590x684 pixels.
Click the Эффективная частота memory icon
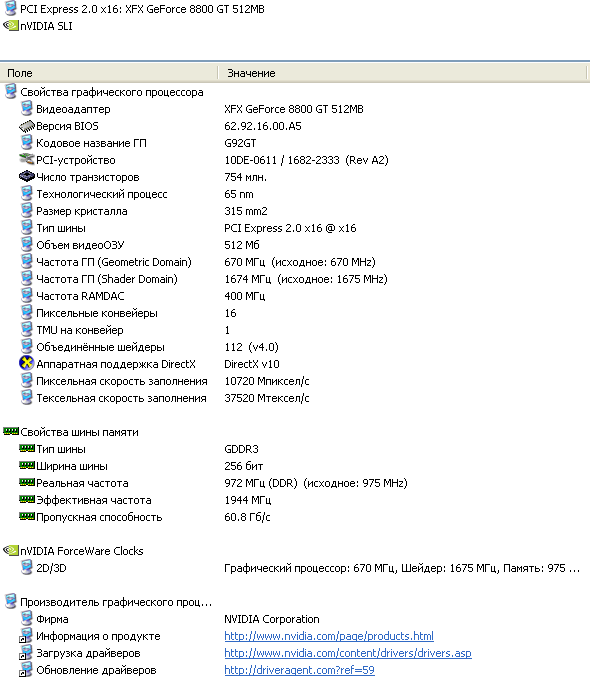pos(27,499)
